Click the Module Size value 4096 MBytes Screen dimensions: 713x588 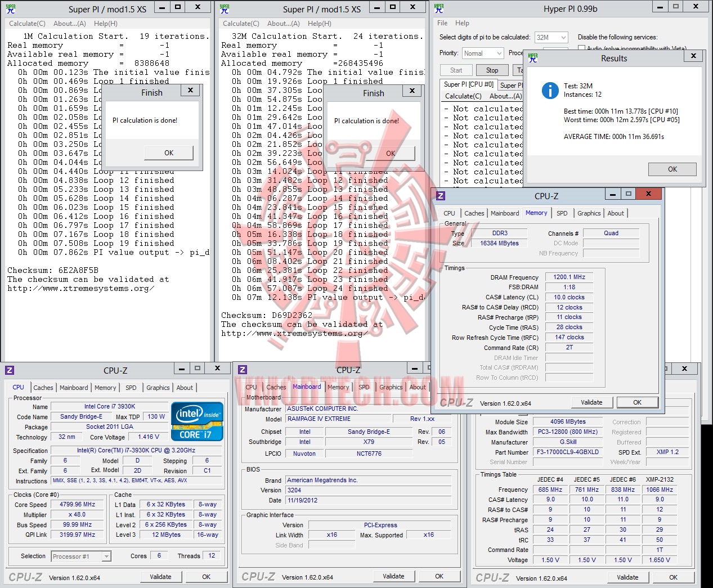pos(568,422)
